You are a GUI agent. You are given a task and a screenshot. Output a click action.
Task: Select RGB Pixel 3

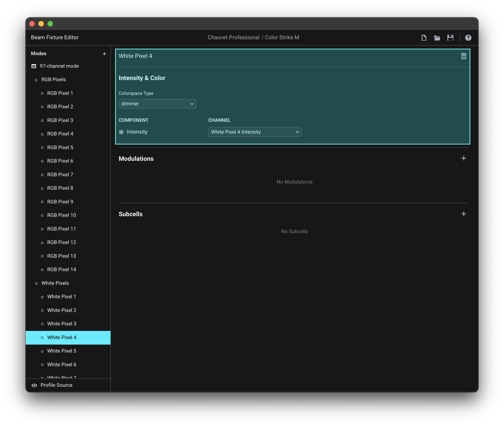[x=68, y=120]
